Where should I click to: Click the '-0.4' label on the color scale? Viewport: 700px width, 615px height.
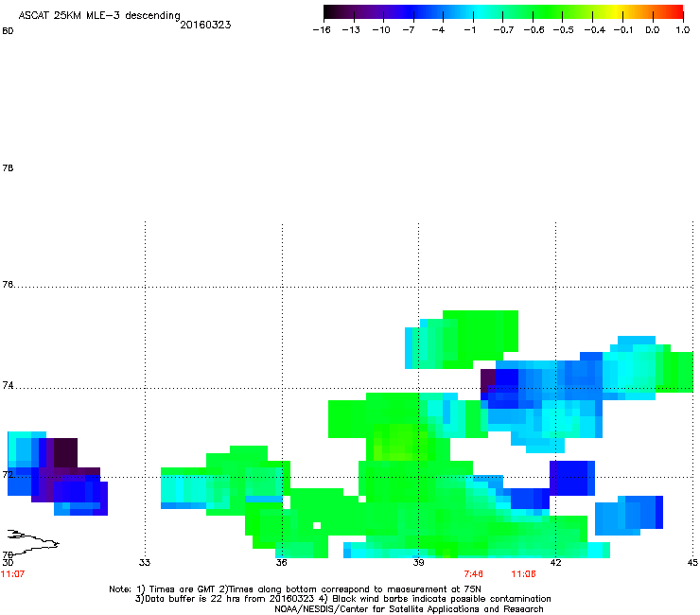595,30
